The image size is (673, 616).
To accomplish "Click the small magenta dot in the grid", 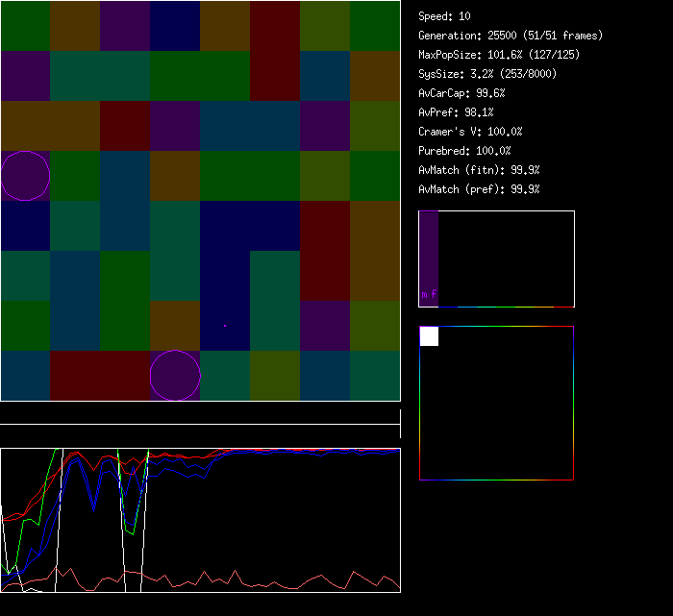I will 225,326.
